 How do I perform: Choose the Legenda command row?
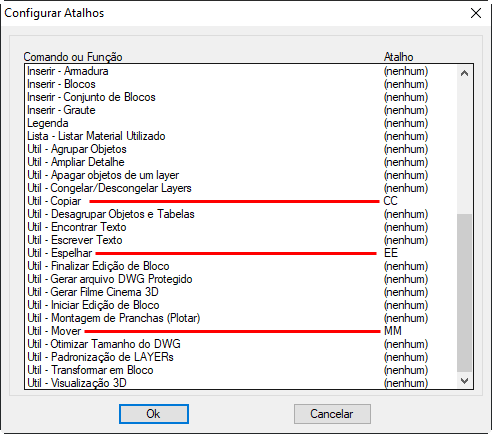(241, 123)
